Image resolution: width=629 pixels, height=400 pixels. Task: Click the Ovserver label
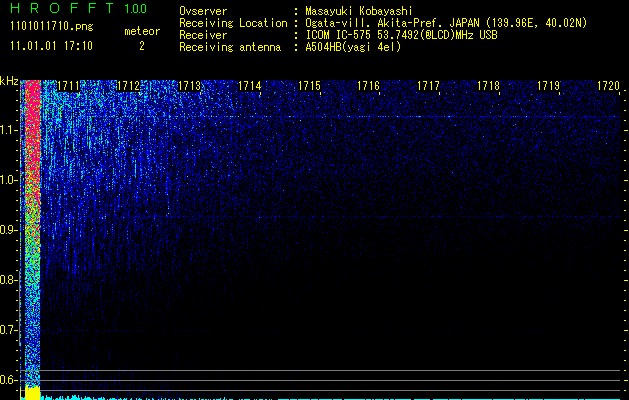pyautogui.click(x=203, y=11)
